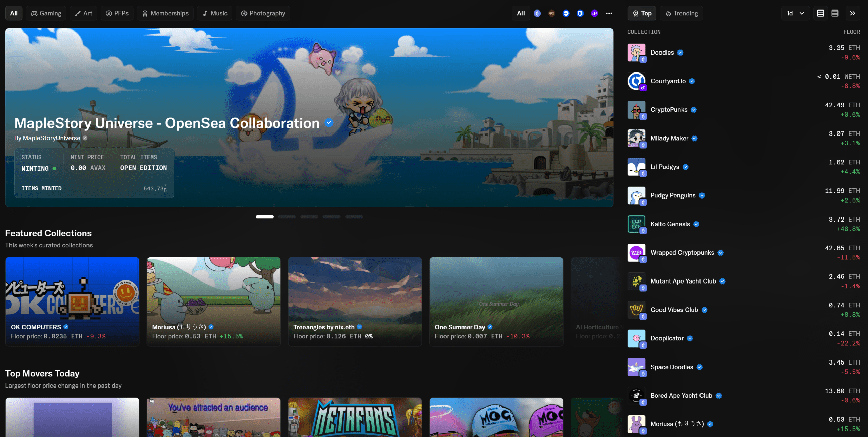Switch to compact table view
The width and height of the screenshot is (868, 437).
coord(835,13)
